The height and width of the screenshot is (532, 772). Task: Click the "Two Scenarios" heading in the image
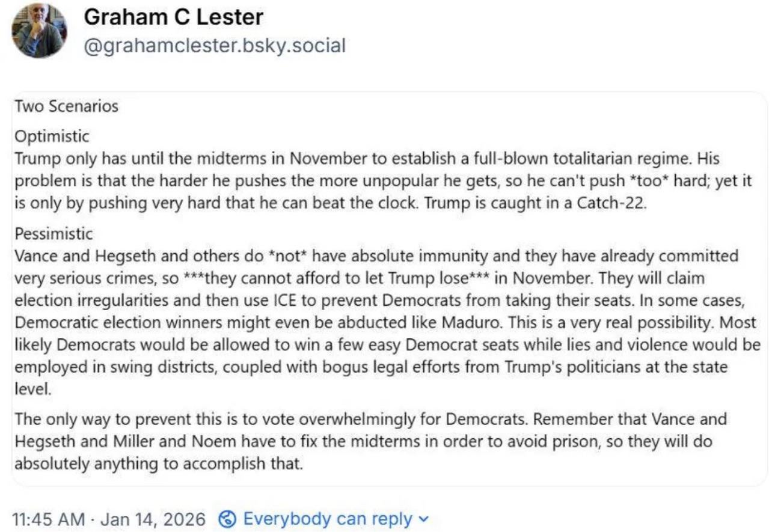[x=67, y=106]
